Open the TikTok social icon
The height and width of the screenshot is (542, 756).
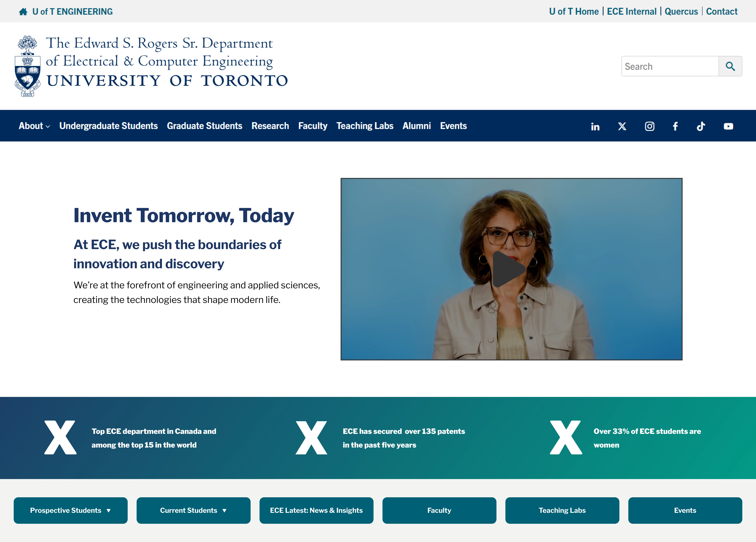(x=701, y=126)
